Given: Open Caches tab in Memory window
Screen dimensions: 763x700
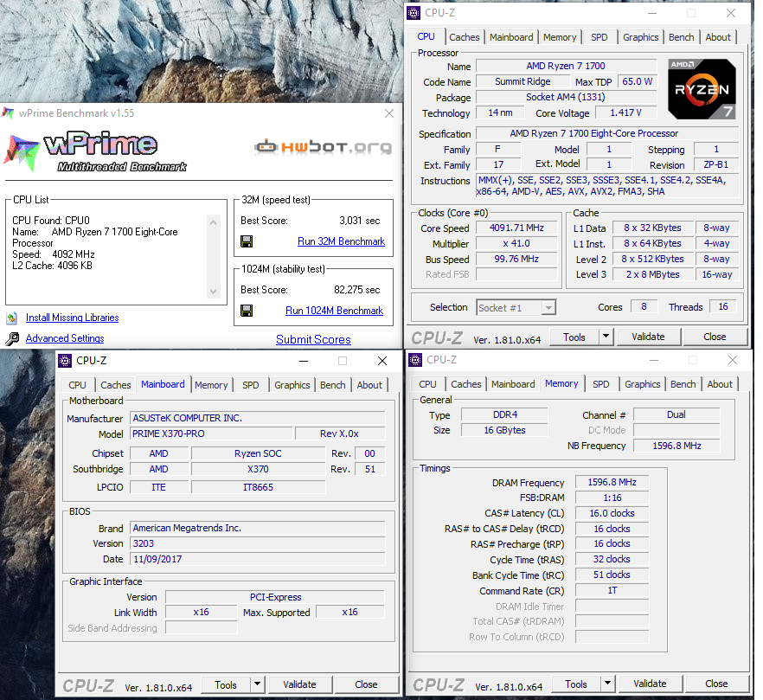Looking at the screenshot, I should (466, 383).
